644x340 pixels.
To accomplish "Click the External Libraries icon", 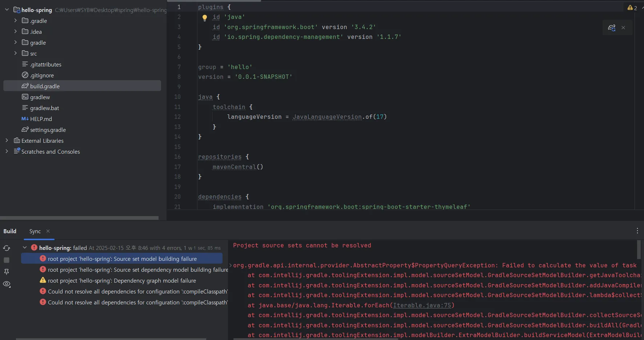I will [x=17, y=141].
